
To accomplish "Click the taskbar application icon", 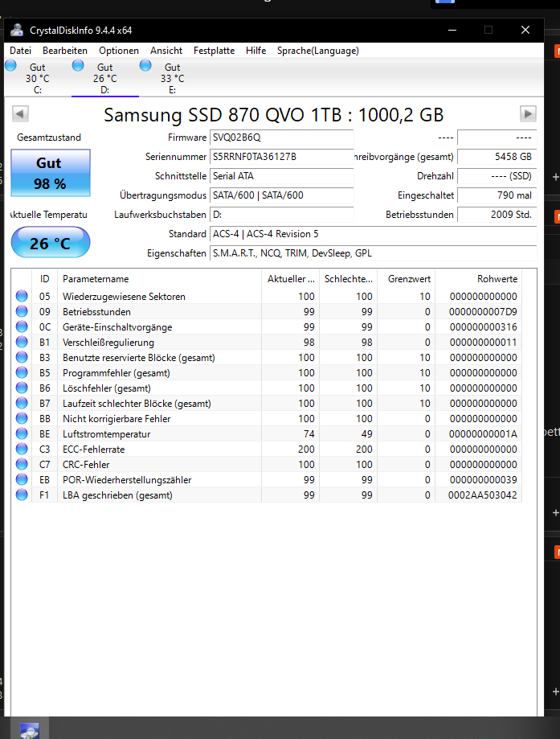I will (29, 729).
